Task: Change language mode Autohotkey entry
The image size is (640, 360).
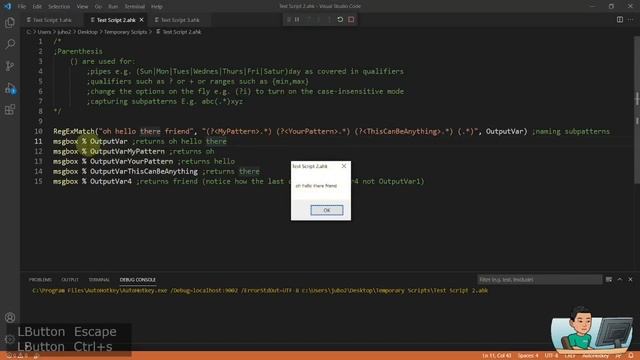Action: pyautogui.click(x=596, y=356)
